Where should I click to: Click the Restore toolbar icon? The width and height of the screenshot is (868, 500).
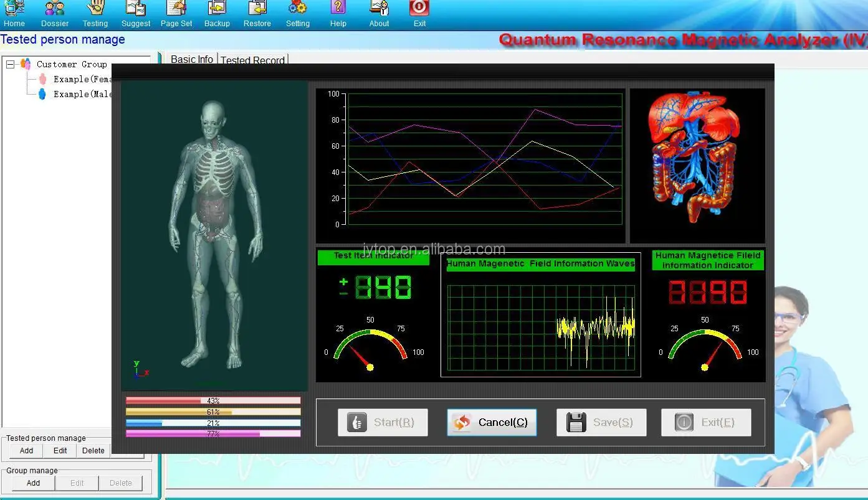pos(257,9)
